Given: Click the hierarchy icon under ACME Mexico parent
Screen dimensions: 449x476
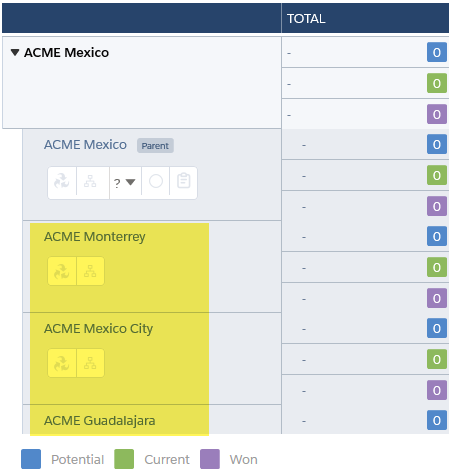Looking at the screenshot, I should click(90, 181).
